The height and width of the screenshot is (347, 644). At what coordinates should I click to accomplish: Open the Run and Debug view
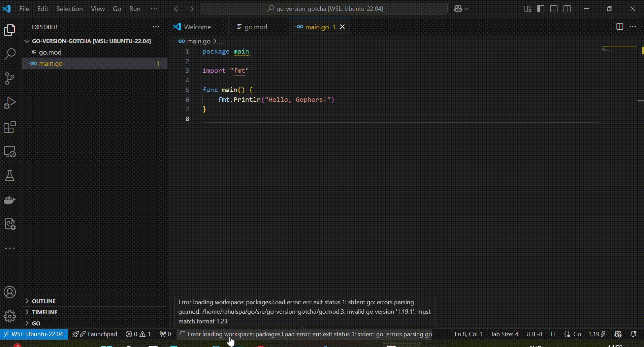(10, 103)
